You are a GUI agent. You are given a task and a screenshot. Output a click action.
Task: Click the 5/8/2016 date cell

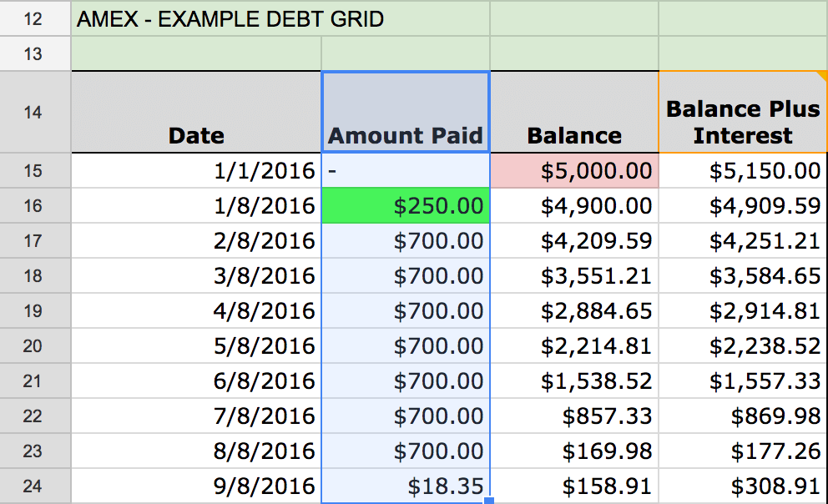[196, 345]
